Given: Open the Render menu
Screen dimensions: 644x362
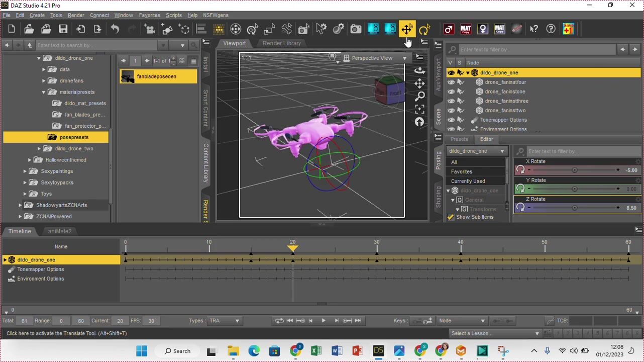Looking at the screenshot, I should [x=76, y=15].
